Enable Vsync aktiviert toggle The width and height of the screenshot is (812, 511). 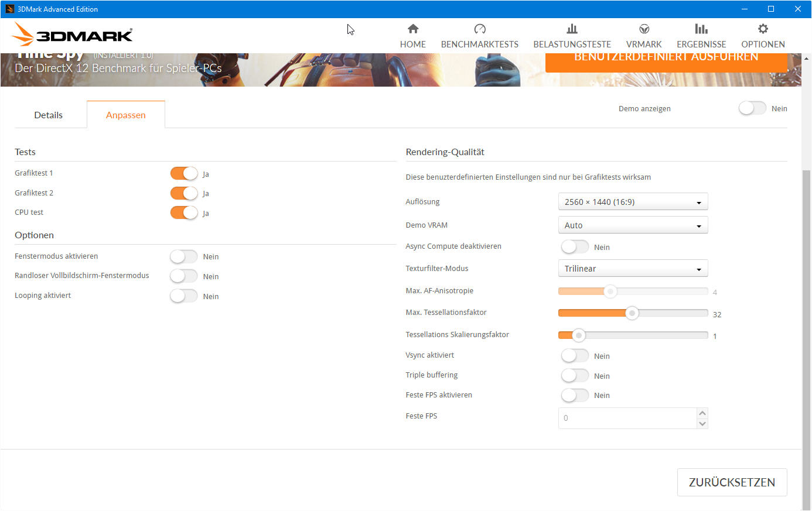click(575, 355)
